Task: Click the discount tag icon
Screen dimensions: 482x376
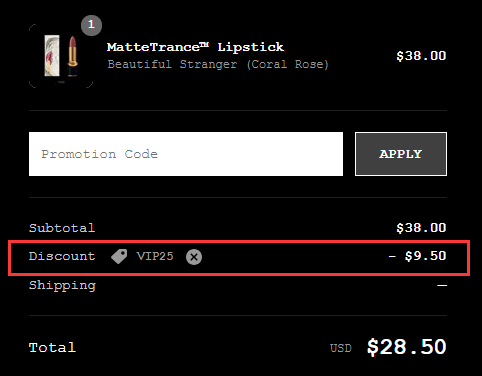Action: 119,256
